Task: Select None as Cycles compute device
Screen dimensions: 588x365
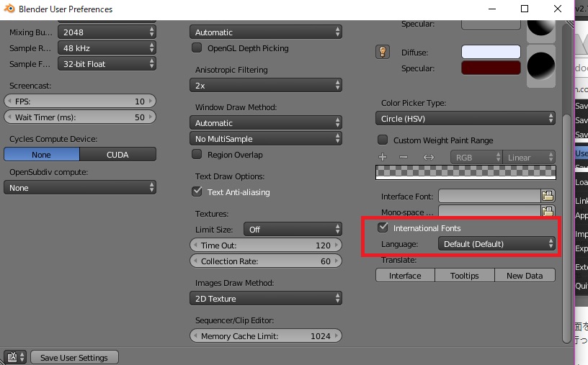Action: (42, 154)
